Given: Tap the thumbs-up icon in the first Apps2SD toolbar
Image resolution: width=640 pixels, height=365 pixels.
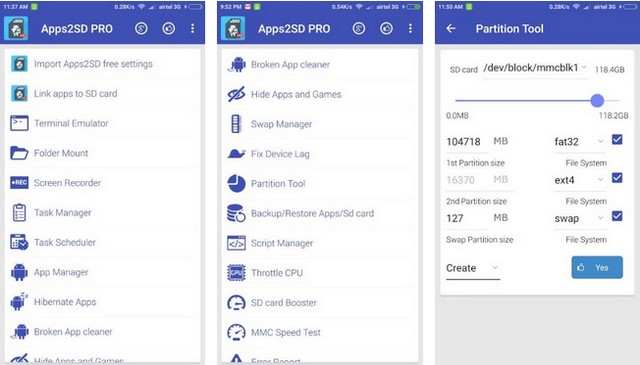Looking at the screenshot, I should point(169,28).
